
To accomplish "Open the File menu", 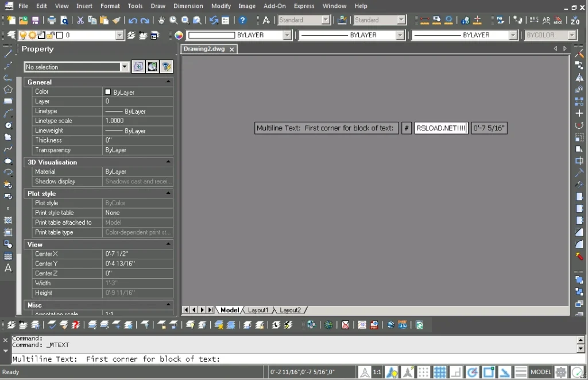I will click(x=23, y=6).
